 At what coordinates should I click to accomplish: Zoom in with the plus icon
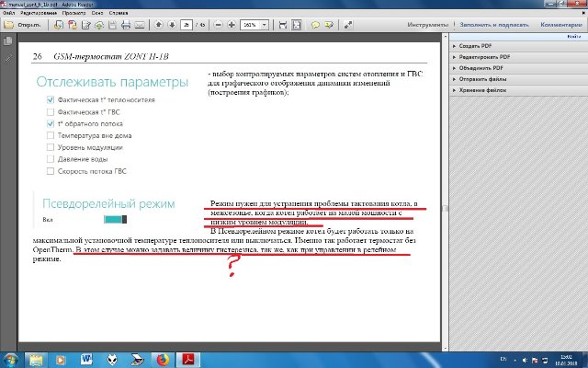pos(232,26)
